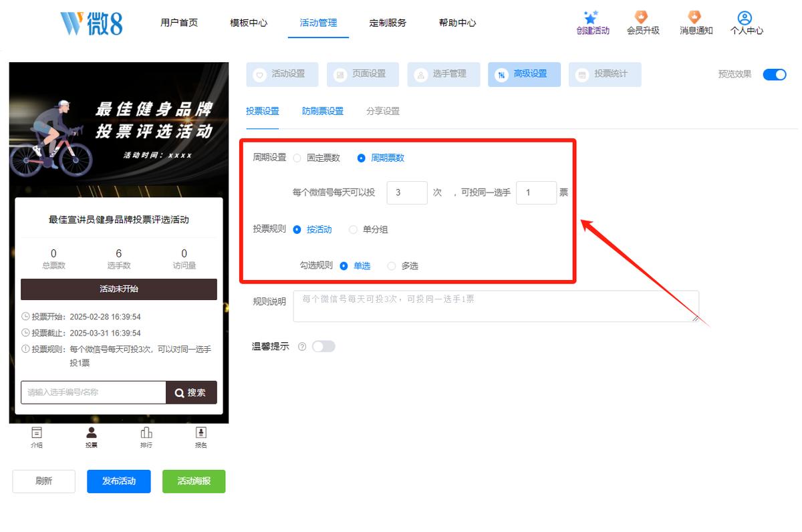Open 个人中心 user icon
The width and height of the screenshot is (802, 532).
[x=745, y=18]
